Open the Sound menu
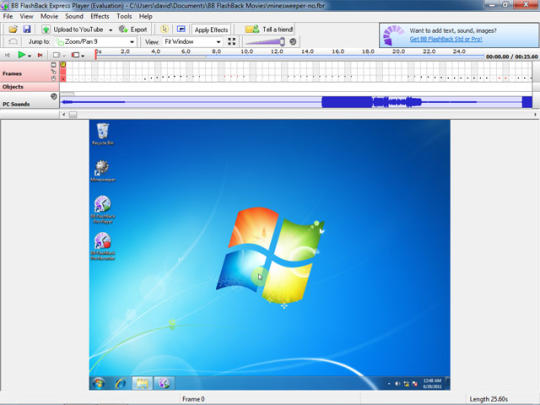The image size is (540, 405). tap(74, 17)
